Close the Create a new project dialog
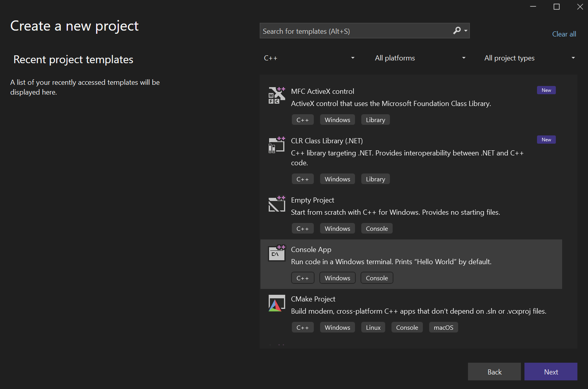Viewport: 588px width, 389px height. pyautogui.click(x=580, y=7)
